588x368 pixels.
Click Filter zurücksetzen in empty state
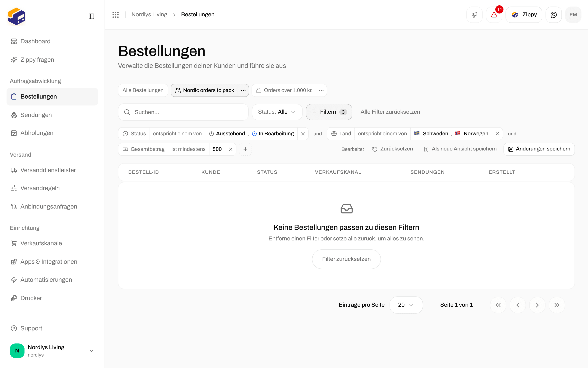tap(346, 259)
